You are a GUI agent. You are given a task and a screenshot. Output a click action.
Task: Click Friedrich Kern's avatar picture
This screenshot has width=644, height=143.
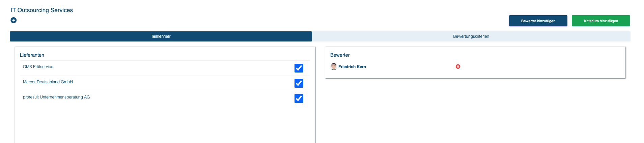[334, 66]
